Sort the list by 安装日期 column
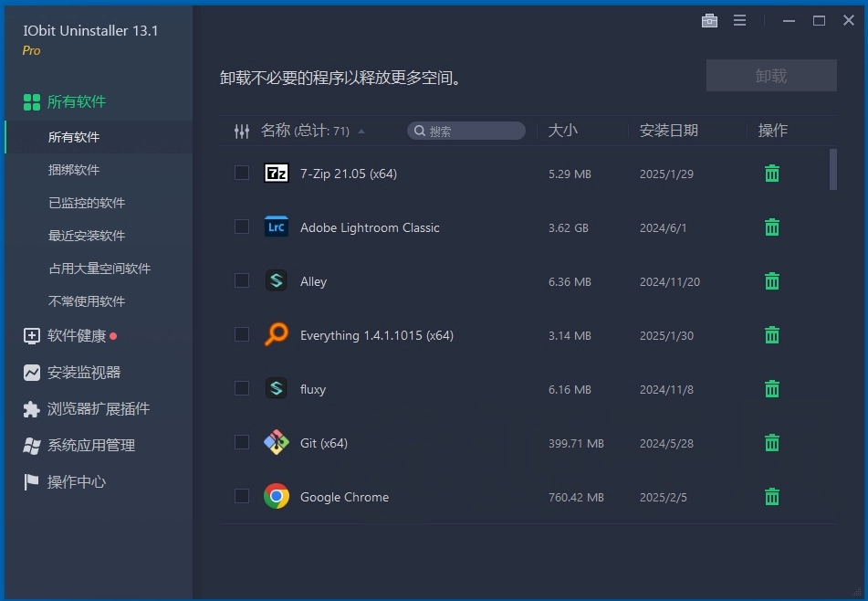This screenshot has width=868, height=601. point(669,131)
